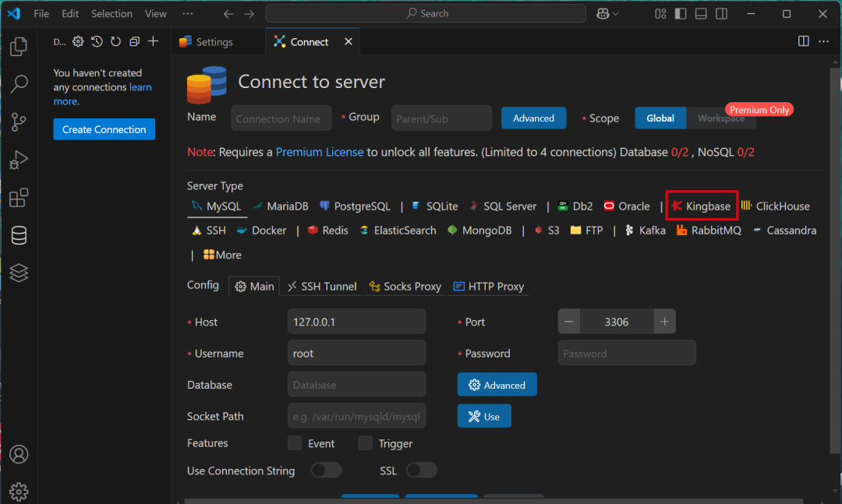The width and height of the screenshot is (842, 504).
Task: Add connection with the plus icon
Action: (x=153, y=41)
